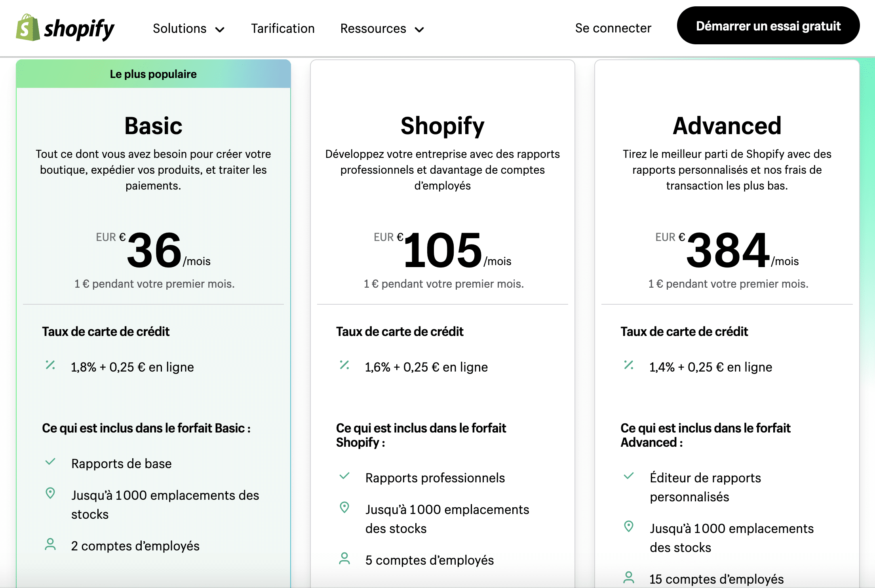Click location pin icon in Basic plan
The width and height of the screenshot is (875, 588).
50,493
